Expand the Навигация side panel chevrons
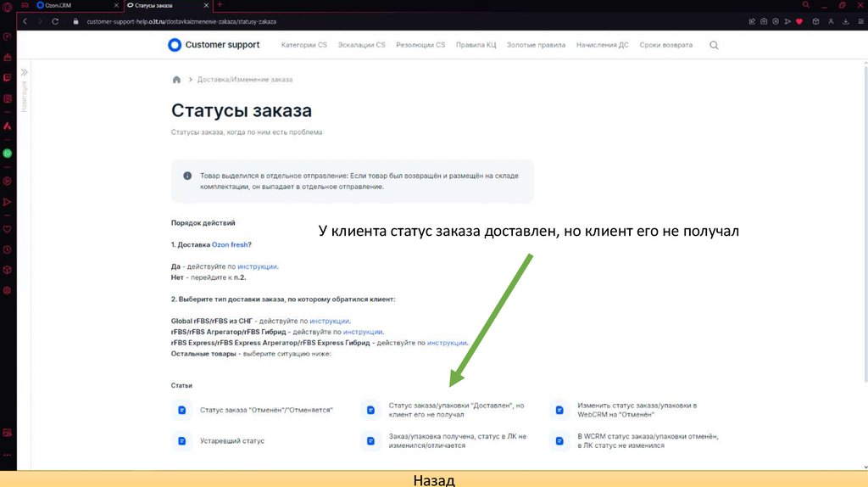Viewport: 868px width, 487px height. (x=25, y=73)
